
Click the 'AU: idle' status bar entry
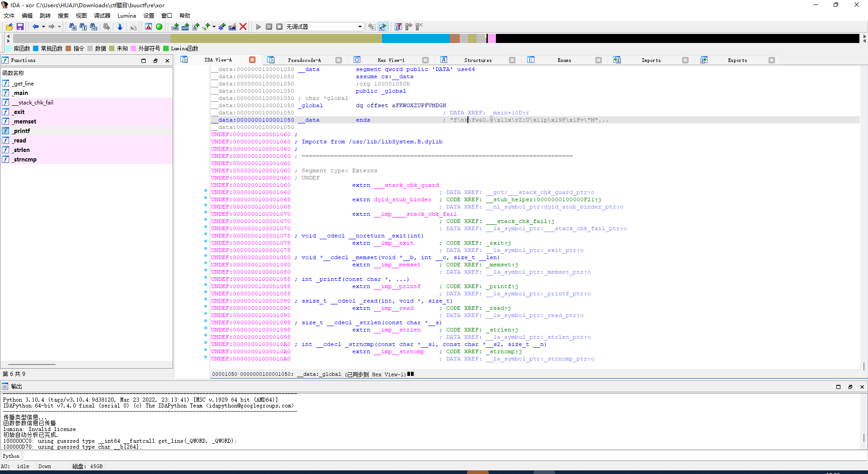(15, 466)
